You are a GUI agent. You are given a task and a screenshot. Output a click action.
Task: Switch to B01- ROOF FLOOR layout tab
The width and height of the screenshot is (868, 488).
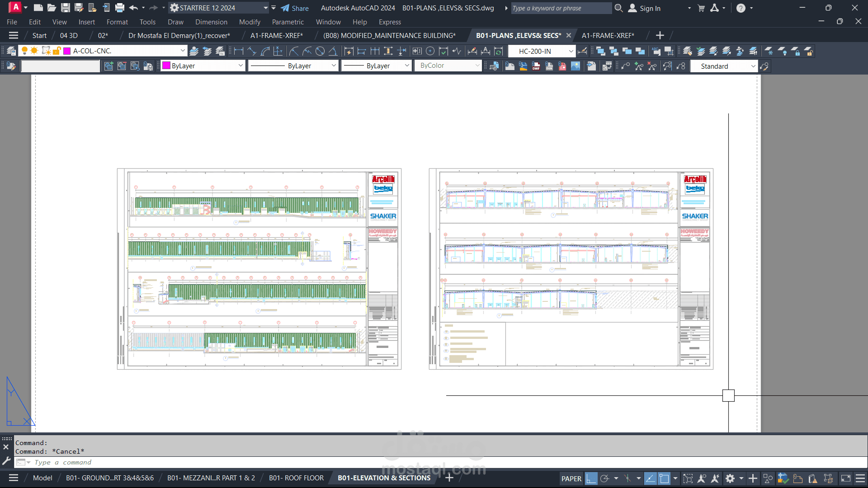pyautogui.click(x=296, y=478)
